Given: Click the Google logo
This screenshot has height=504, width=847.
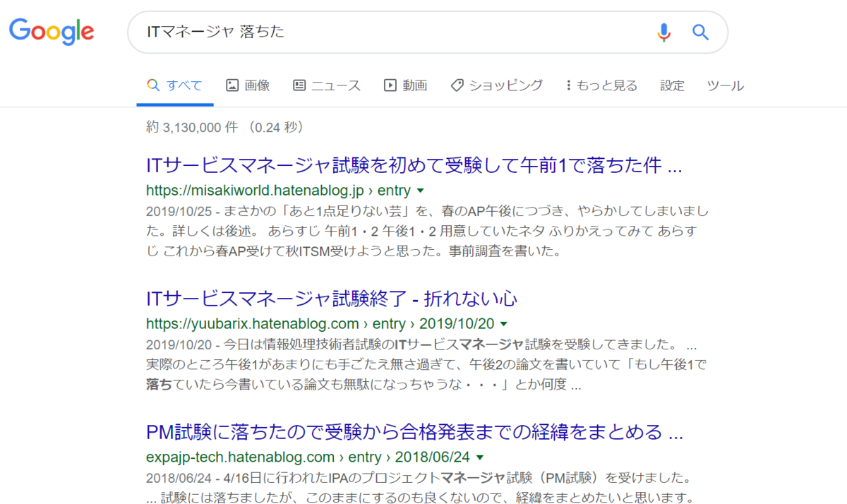Looking at the screenshot, I should point(52,31).
